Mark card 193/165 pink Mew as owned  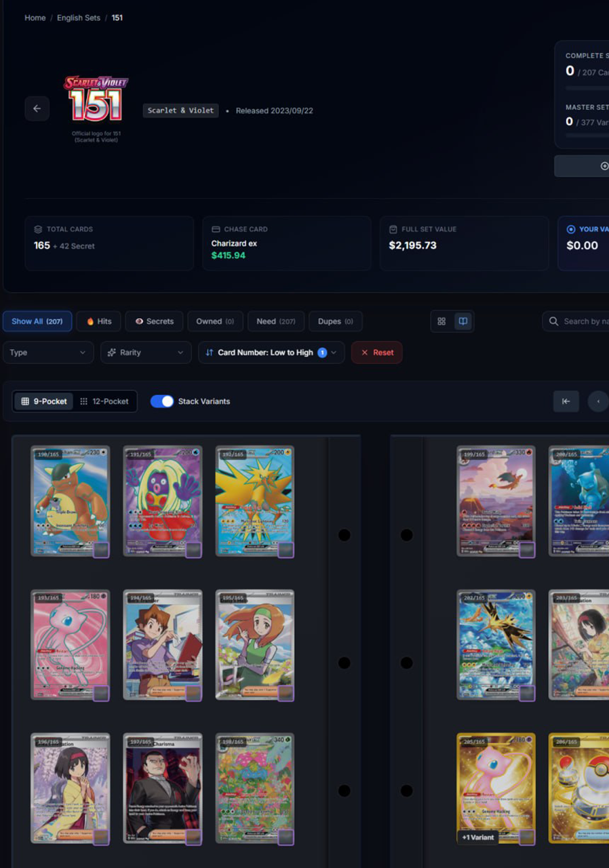pos(101,693)
